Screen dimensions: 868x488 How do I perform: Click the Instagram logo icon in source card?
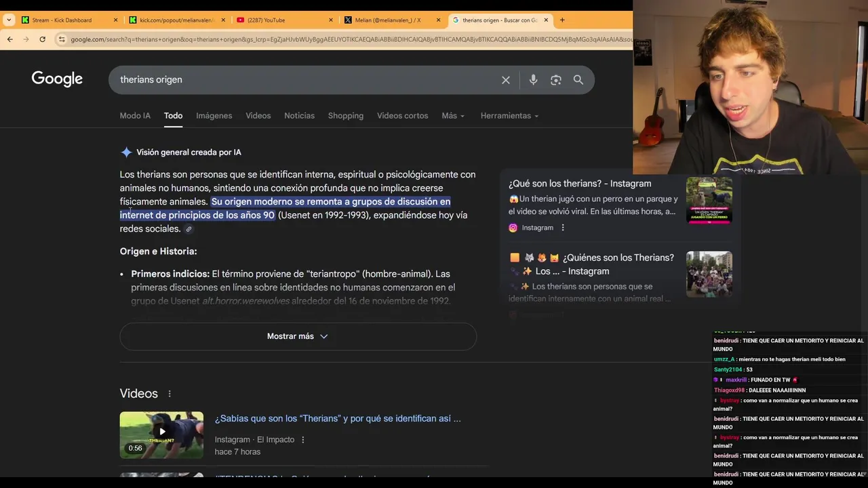513,228
